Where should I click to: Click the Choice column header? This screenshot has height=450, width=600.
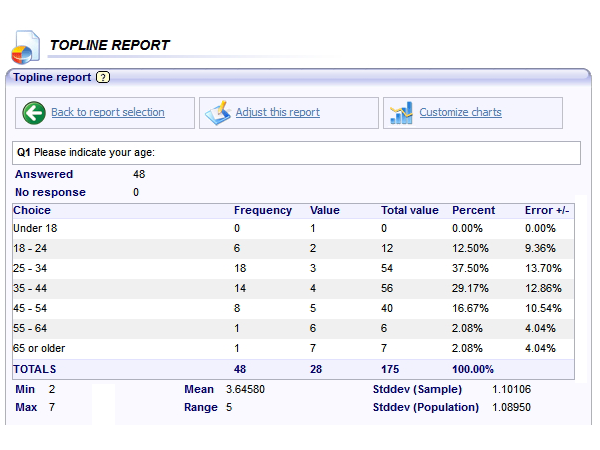tap(32, 210)
